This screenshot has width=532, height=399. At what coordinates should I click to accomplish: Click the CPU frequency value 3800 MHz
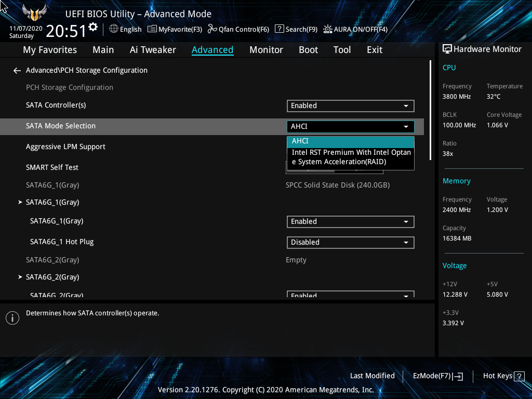click(x=456, y=97)
